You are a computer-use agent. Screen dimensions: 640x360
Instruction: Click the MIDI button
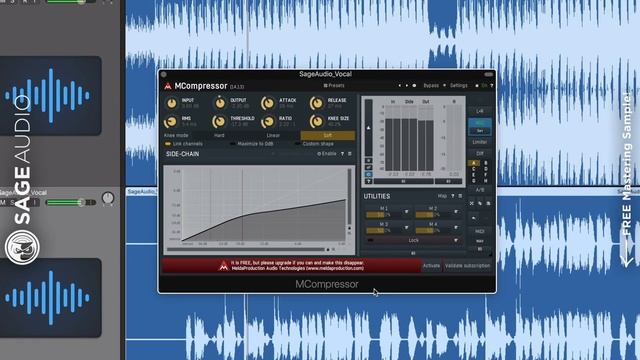480,231
